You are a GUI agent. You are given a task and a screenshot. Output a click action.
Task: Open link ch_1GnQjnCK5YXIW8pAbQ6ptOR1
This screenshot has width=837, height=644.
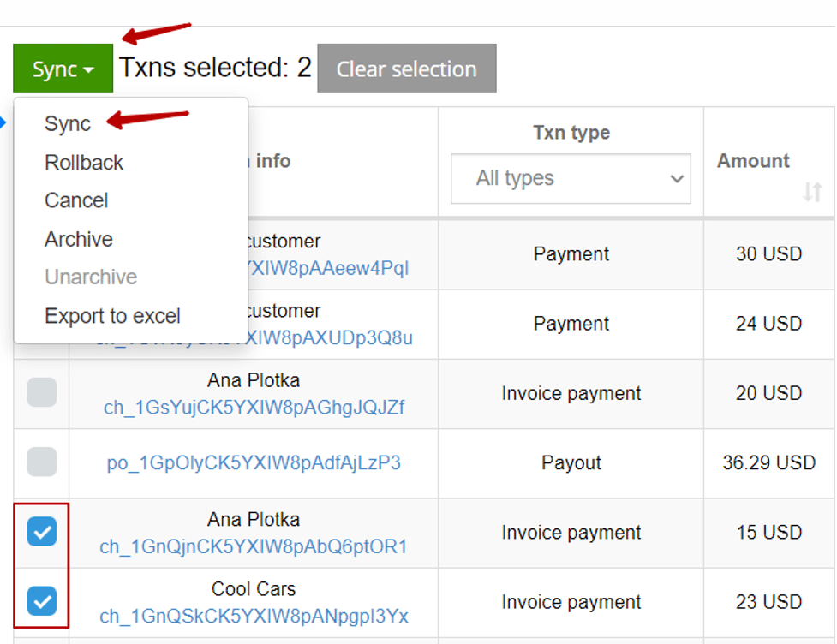pos(254,547)
